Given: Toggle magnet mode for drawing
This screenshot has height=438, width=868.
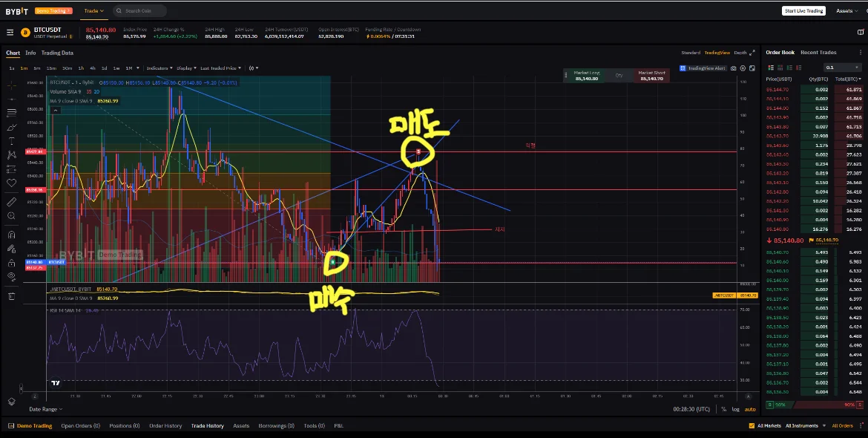Looking at the screenshot, I should pyautogui.click(x=12, y=235).
